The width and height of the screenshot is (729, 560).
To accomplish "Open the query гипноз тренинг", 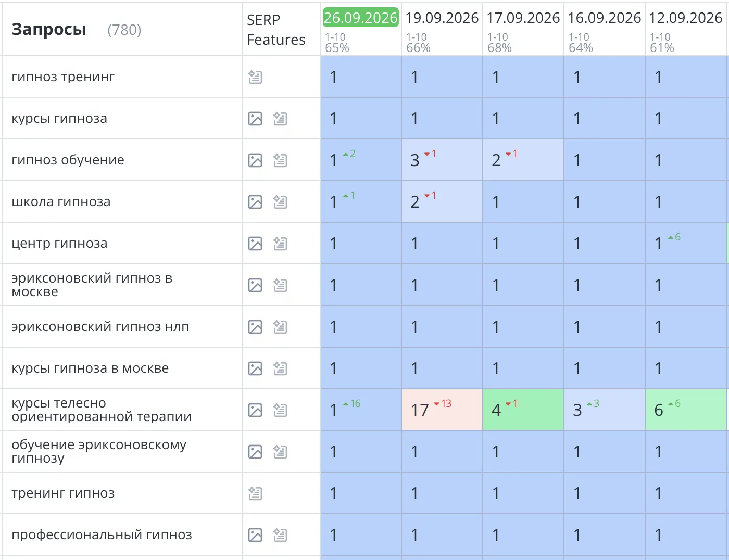I will [63, 77].
